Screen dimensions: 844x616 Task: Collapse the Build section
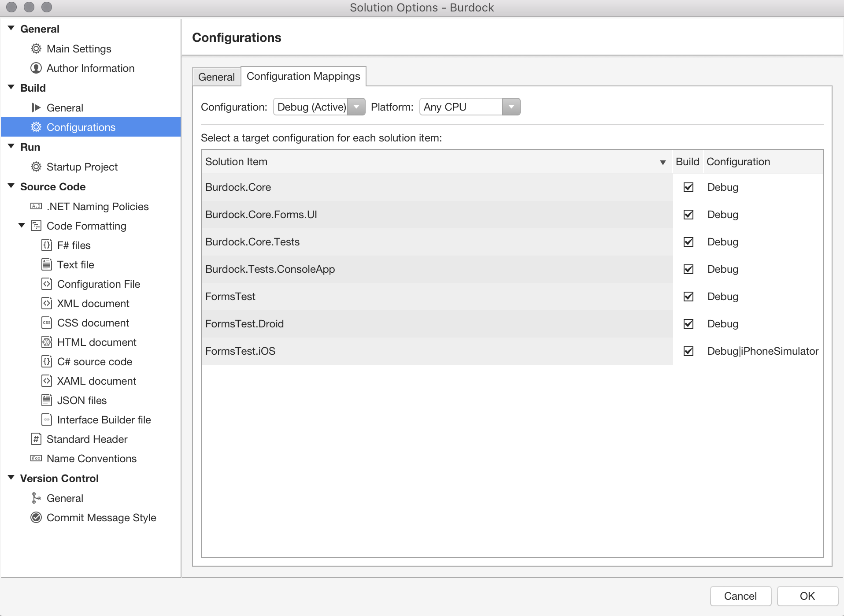point(11,87)
